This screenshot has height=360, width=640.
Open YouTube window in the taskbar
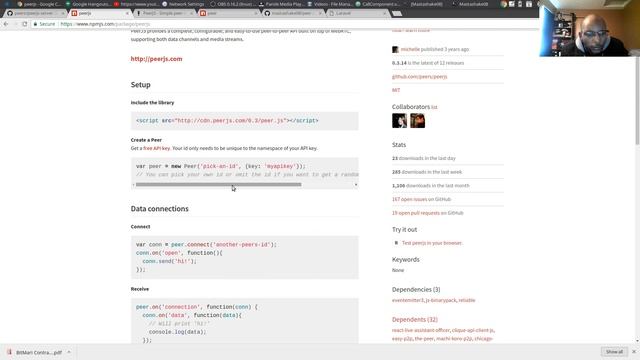pos(137,4)
